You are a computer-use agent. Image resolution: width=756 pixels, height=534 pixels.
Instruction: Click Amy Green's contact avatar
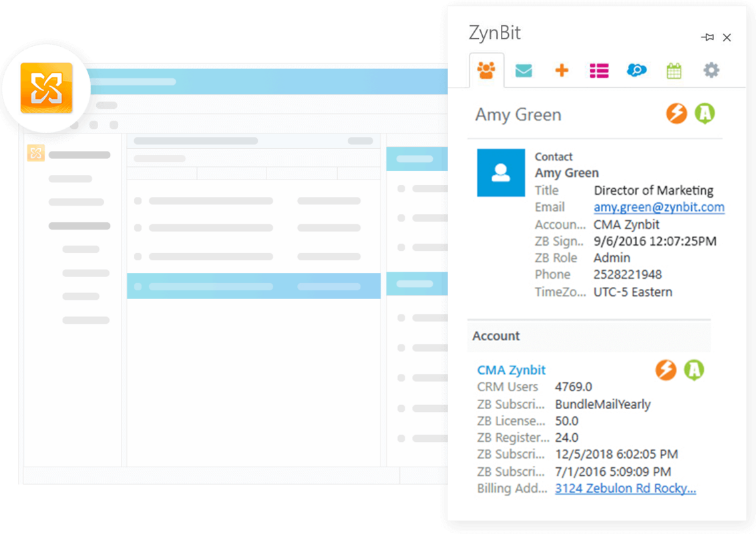pos(501,173)
